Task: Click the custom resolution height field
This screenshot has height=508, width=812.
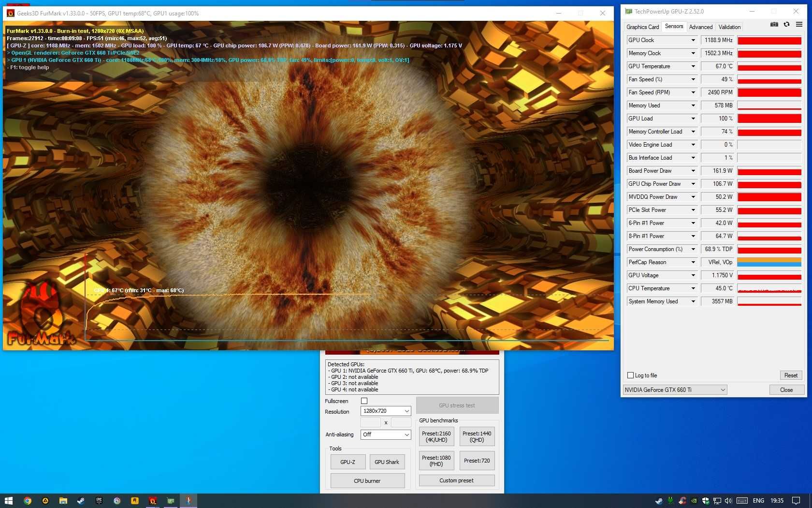Action: [401, 422]
